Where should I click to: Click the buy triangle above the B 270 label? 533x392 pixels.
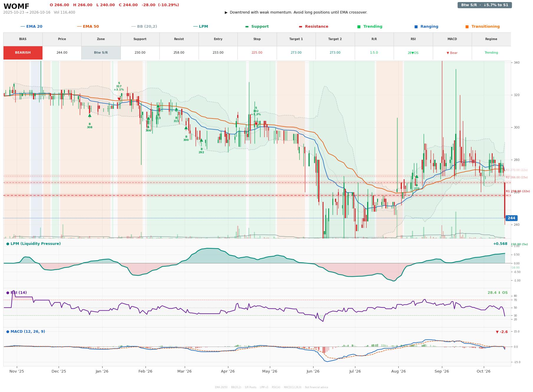417,176
